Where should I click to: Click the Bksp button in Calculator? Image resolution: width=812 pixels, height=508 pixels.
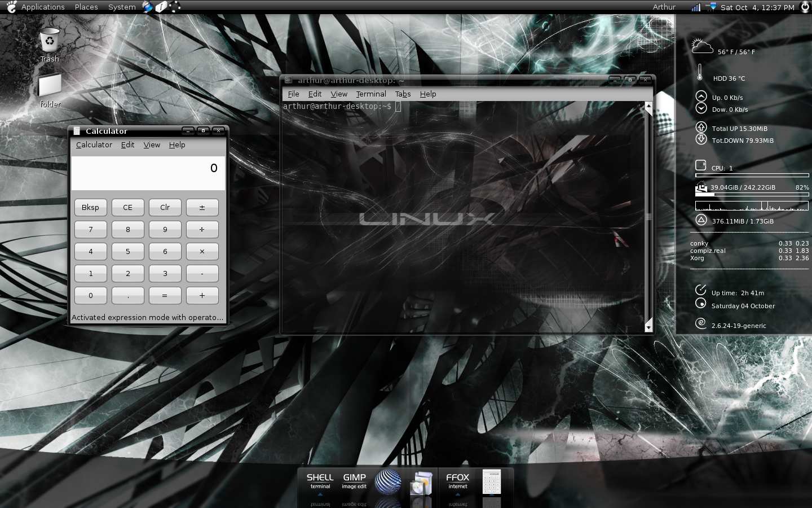coord(90,207)
